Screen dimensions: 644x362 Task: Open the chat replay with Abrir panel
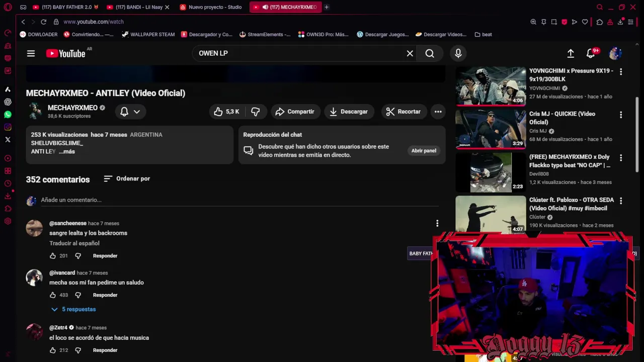(x=424, y=151)
